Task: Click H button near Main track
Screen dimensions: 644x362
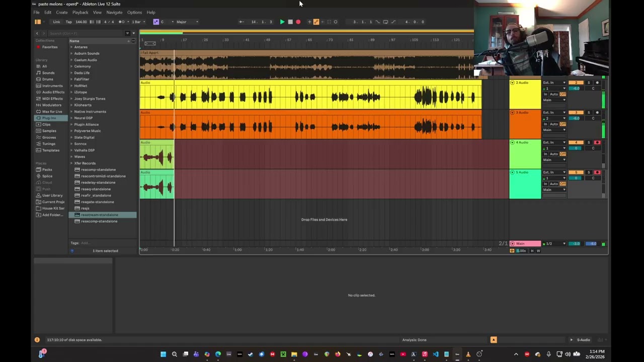Action: coord(532,250)
